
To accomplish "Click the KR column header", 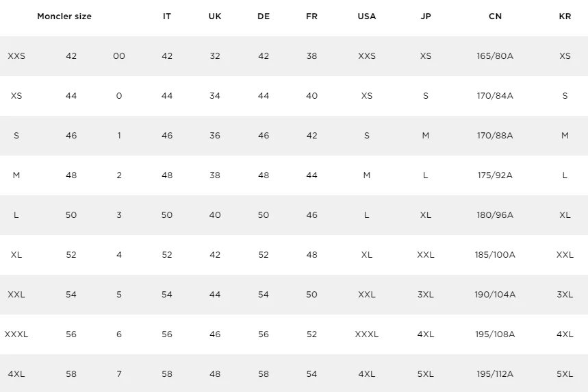I will click(x=565, y=16).
